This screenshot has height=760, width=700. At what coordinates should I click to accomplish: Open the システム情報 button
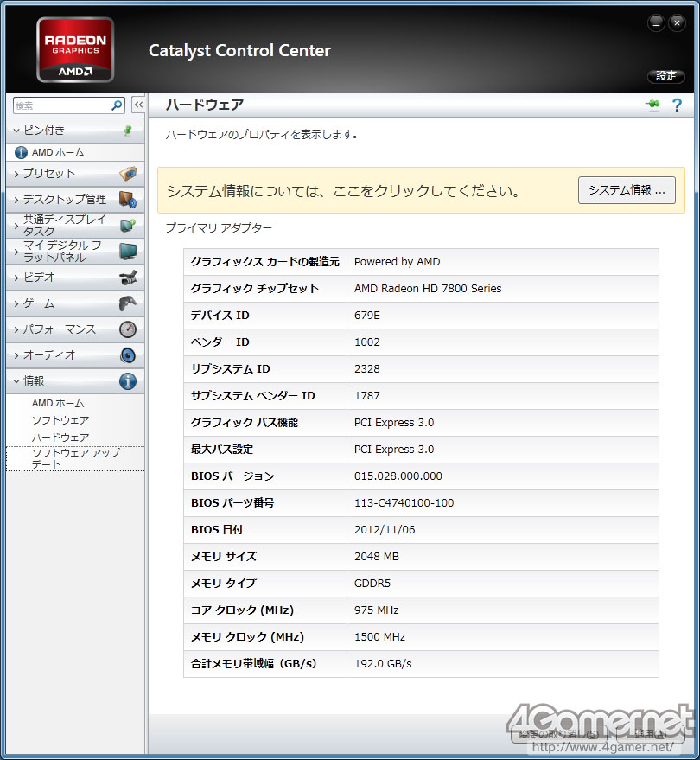point(627,190)
